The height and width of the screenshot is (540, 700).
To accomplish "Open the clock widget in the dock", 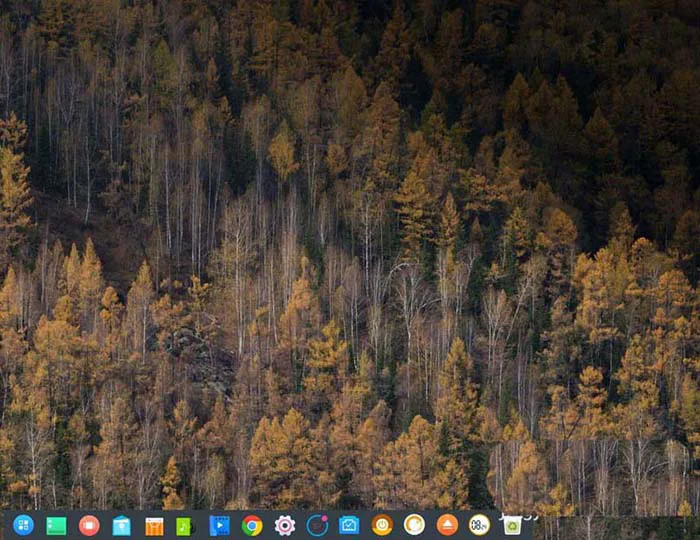I will tap(479, 525).
